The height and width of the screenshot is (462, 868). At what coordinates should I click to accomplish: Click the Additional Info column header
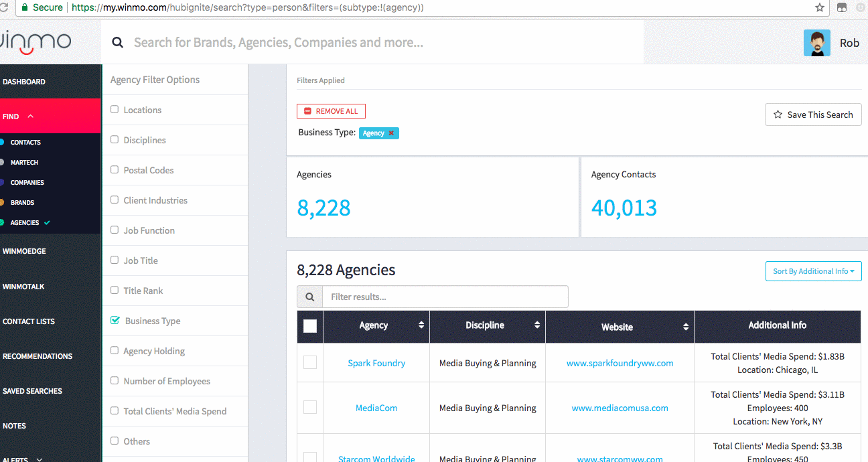pos(778,325)
